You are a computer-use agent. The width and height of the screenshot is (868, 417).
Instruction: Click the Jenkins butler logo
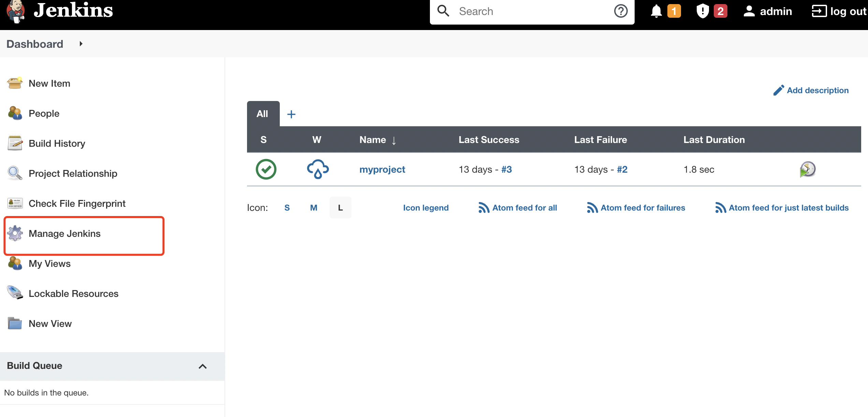(16, 11)
